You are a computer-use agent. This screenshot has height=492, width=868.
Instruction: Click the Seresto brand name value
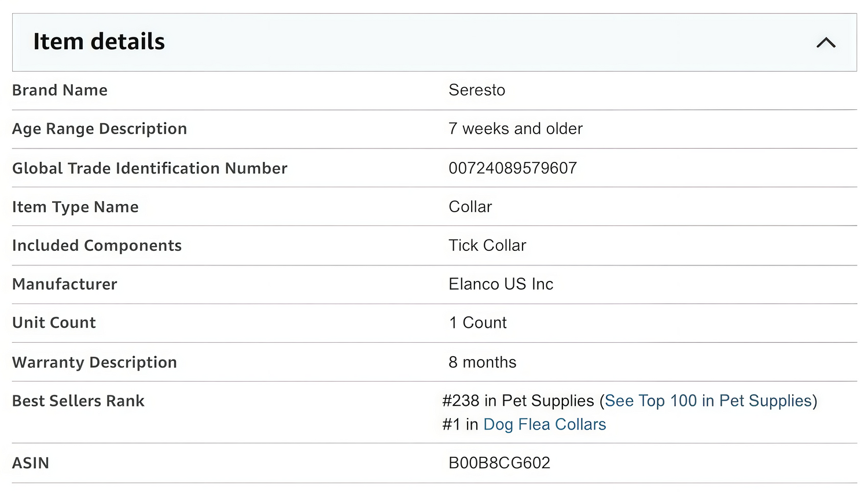(x=477, y=90)
